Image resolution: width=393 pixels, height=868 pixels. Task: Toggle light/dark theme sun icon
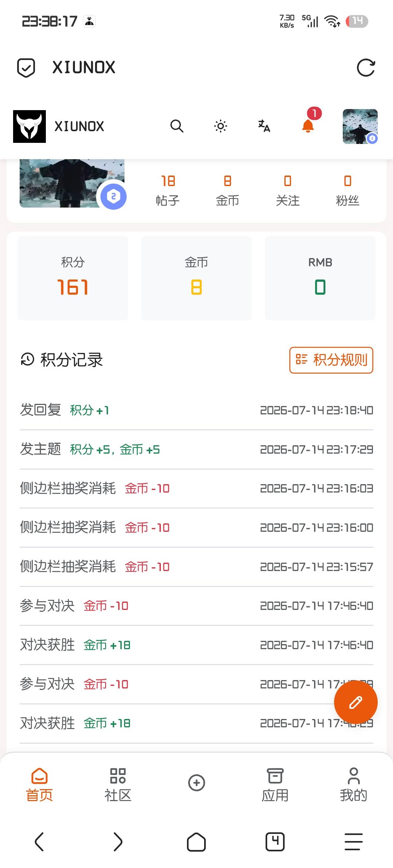click(x=221, y=126)
